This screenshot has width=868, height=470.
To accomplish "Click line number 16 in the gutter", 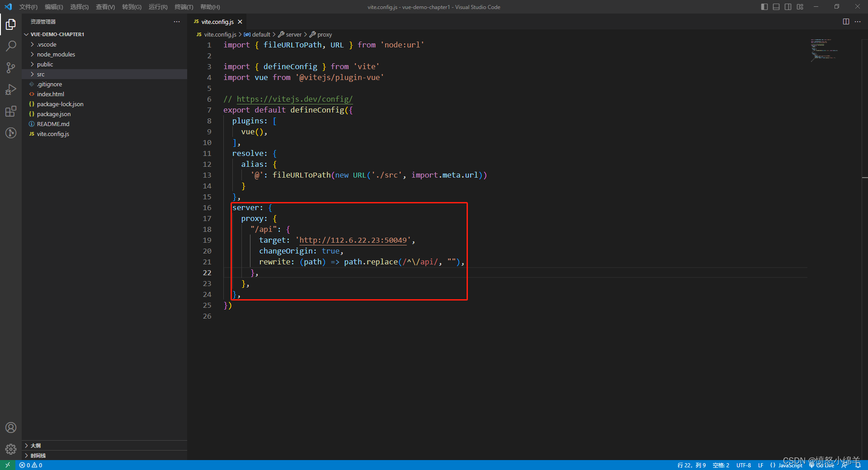I will pos(207,207).
